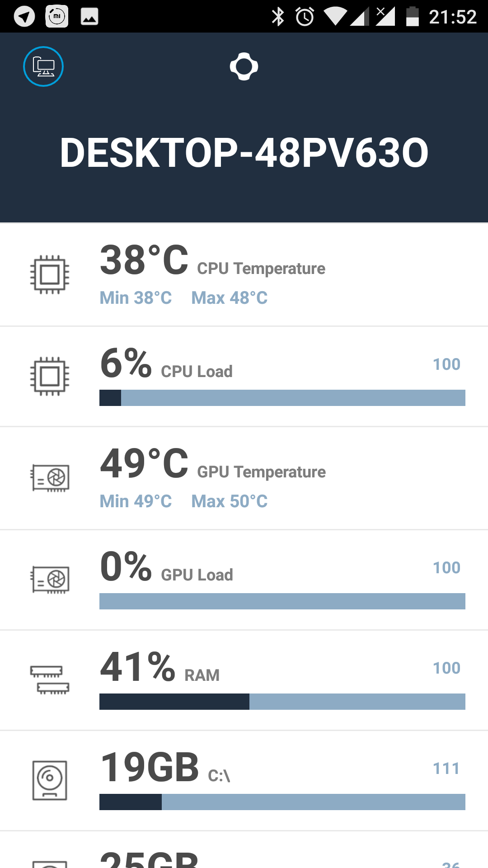
Task: Tap the GPU Load graphics card icon
Action: coord(50,580)
